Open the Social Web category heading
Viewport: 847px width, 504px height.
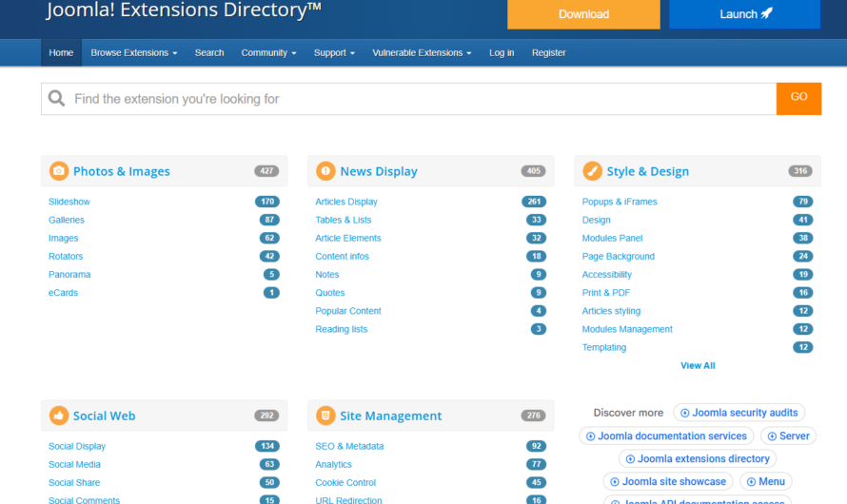pos(105,416)
